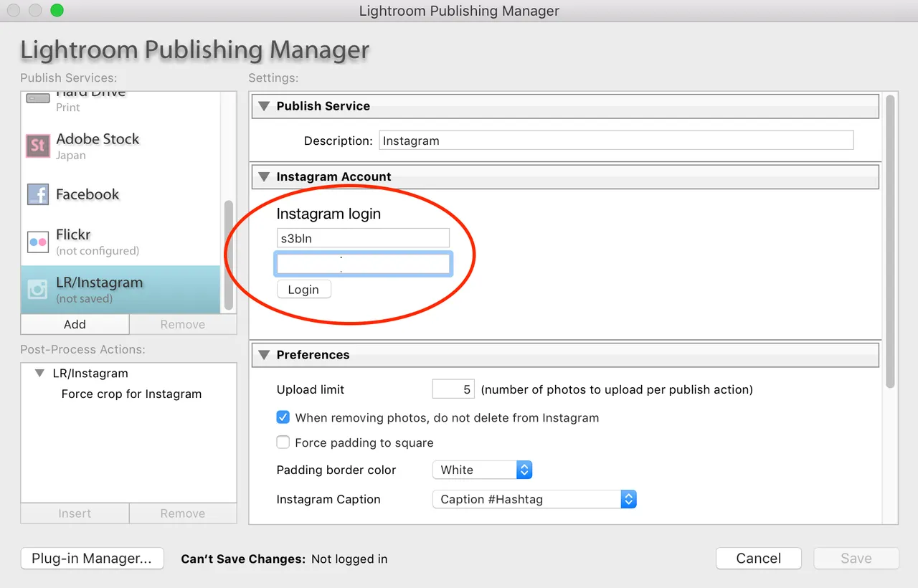
Task: Enable Force padding to square
Action: click(x=283, y=442)
